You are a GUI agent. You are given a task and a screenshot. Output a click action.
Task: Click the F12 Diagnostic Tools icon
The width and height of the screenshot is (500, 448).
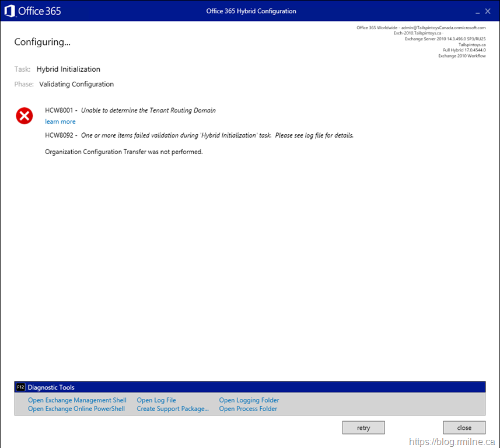pyautogui.click(x=20, y=387)
